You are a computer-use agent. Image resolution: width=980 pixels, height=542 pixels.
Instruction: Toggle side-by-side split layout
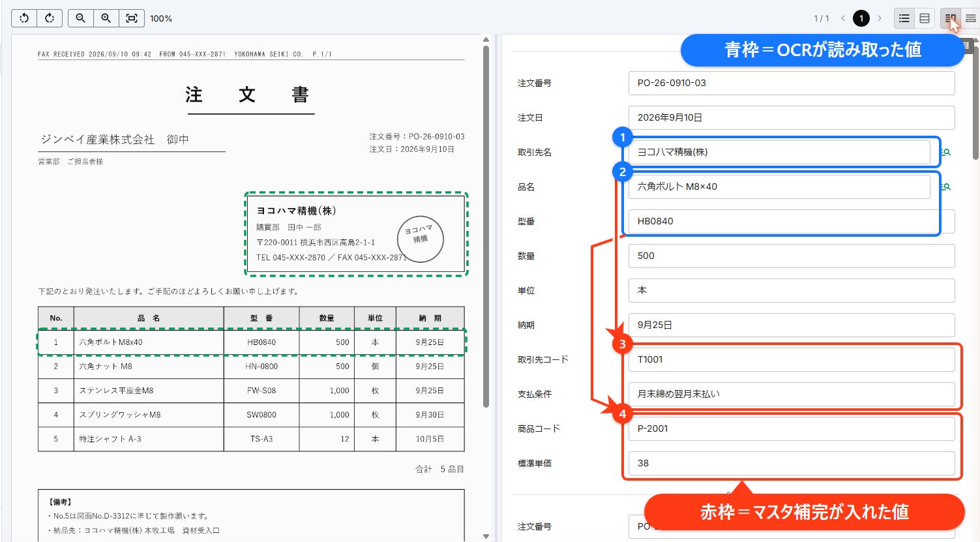[951, 18]
